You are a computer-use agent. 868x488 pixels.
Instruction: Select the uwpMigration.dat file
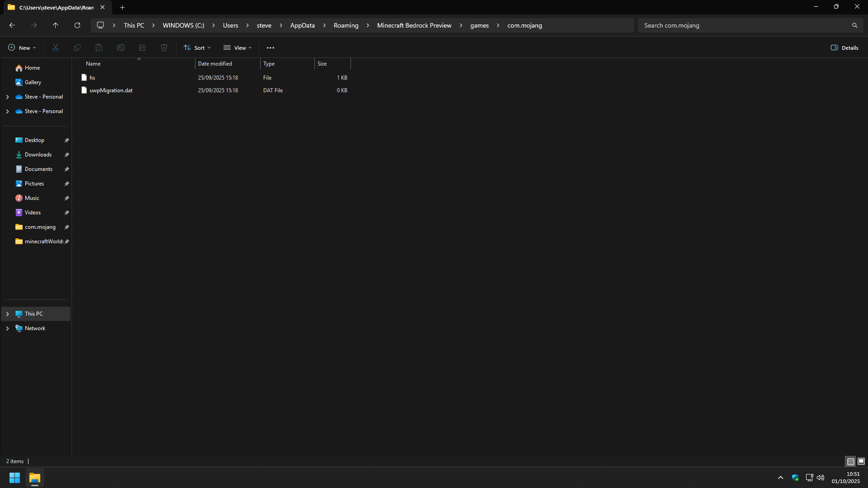[111, 90]
